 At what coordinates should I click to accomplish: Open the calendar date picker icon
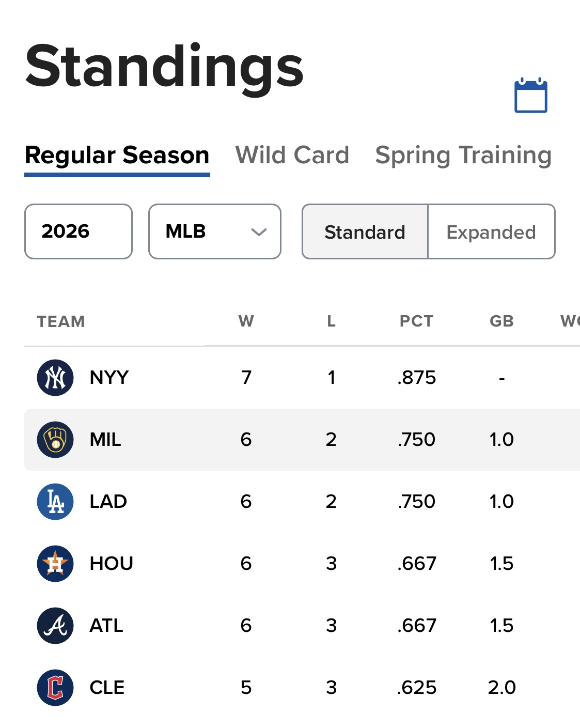(530, 96)
